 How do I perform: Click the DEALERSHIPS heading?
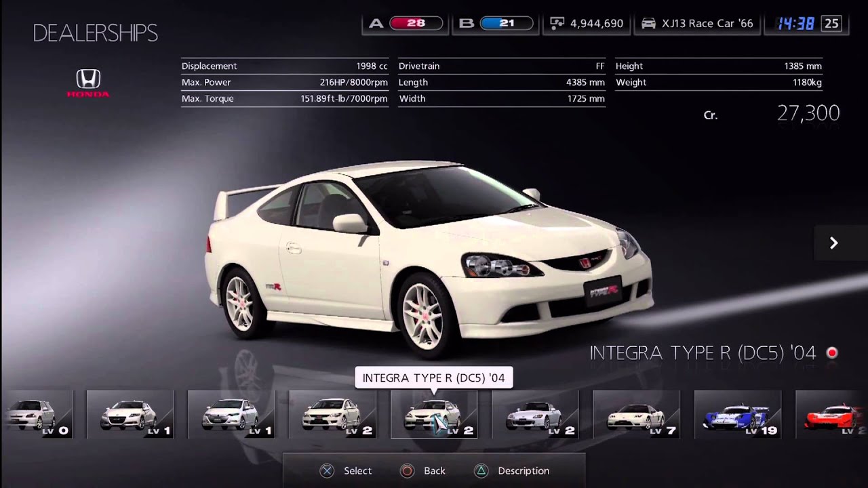point(96,33)
